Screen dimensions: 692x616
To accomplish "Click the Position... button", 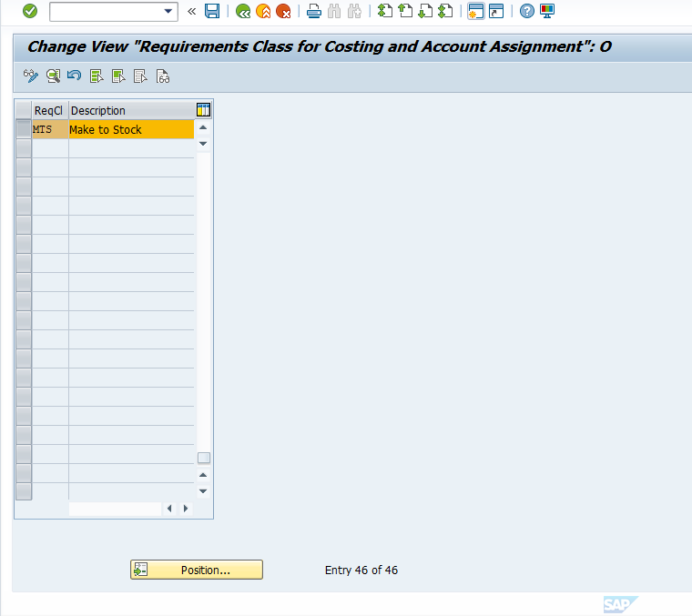I will pos(197,570).
